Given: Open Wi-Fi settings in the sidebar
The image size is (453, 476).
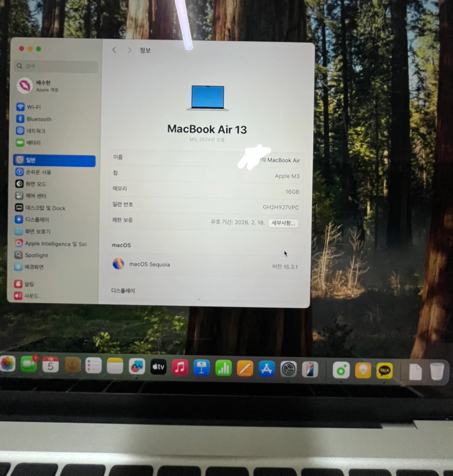Looking at the screenshot, I should pos(29,107).
